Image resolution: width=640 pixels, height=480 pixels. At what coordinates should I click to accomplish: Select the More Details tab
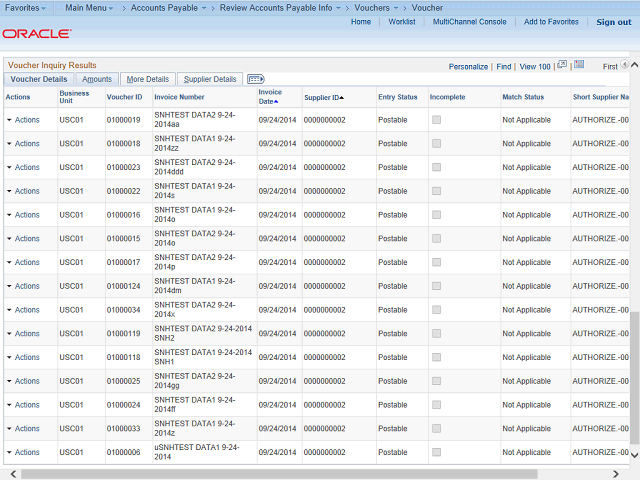point(148,79)
